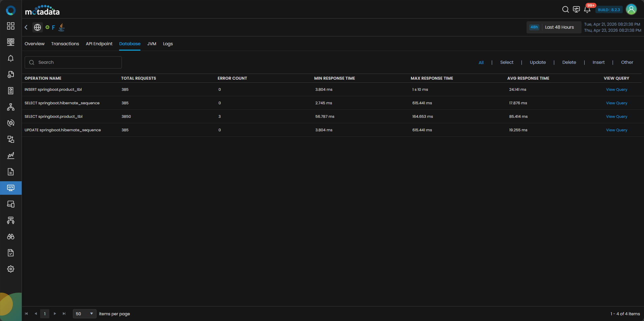Open the dashboard grid icon in sidebar

click(11, 26)
